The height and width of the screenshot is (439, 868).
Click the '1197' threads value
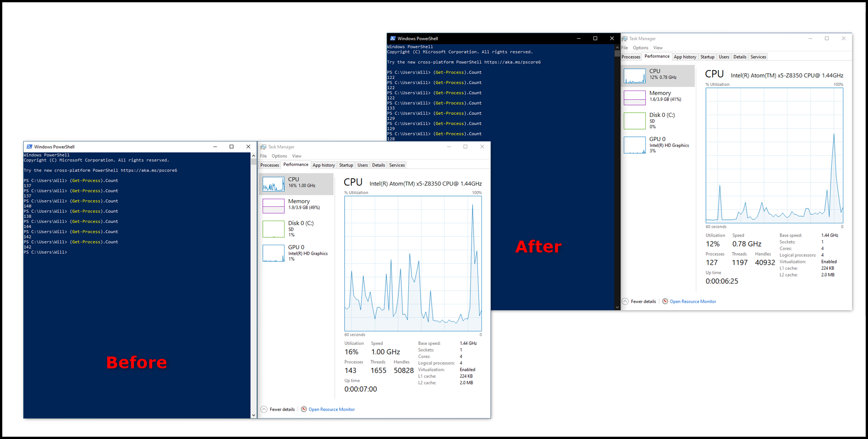point(740,262)
